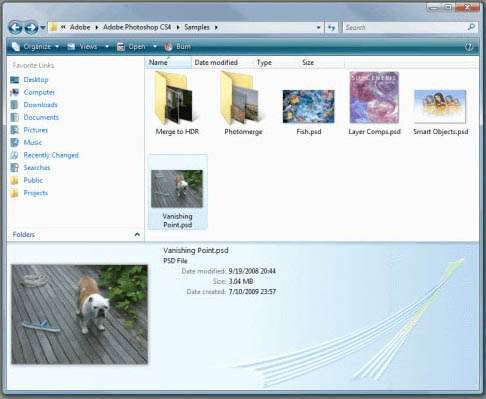Click the Size value 3.04 MB
This screenshot has width=486, height=399.
pos(241,281)
